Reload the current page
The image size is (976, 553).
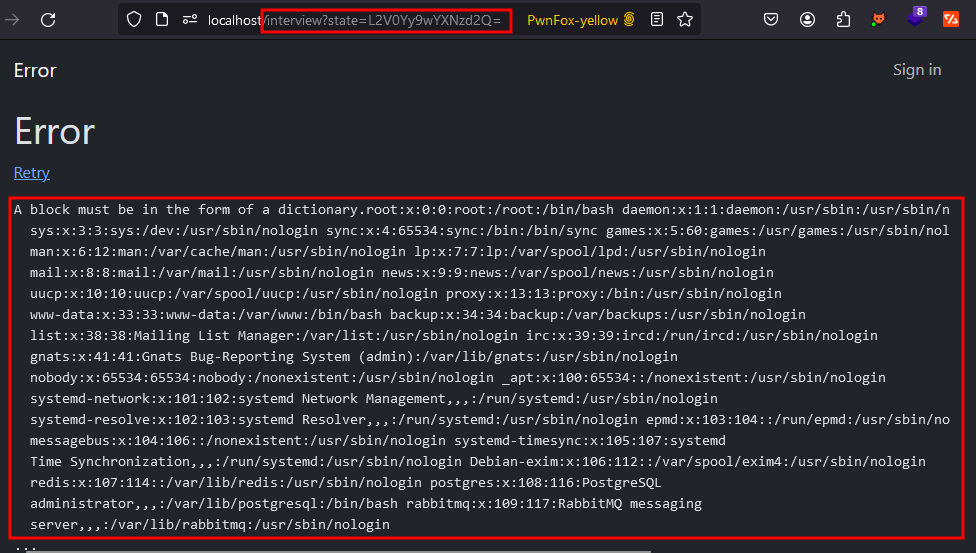click(x=48, y=19)
